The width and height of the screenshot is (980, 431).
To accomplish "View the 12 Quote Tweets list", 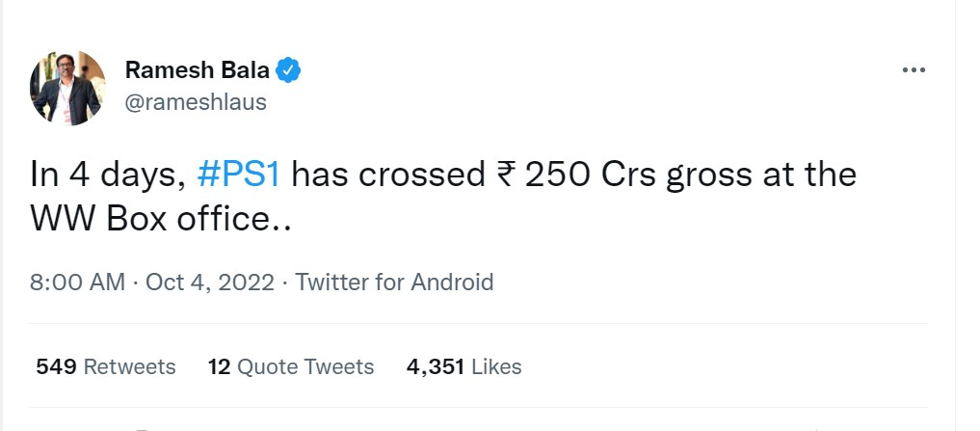I will click(291, 366).
